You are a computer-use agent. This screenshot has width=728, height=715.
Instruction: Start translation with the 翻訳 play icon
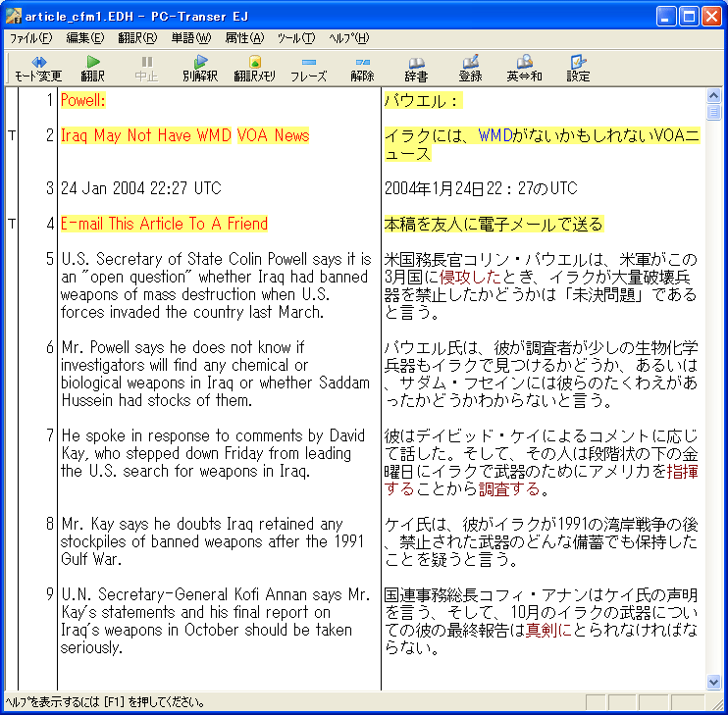(93, 69)
